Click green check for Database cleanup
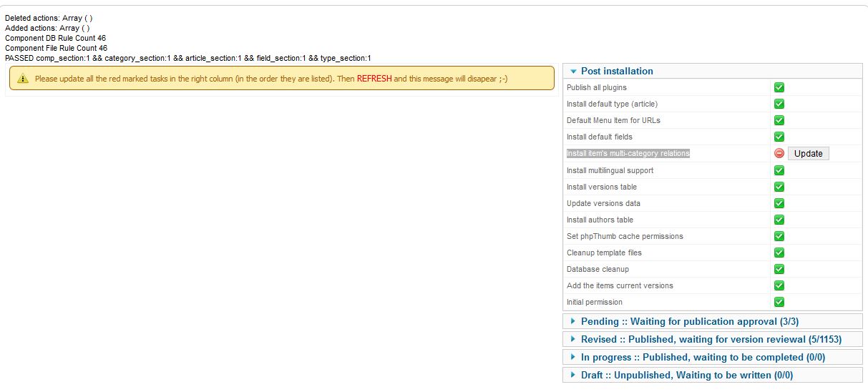This screenshot has width=868, height=392. [779, 269]
